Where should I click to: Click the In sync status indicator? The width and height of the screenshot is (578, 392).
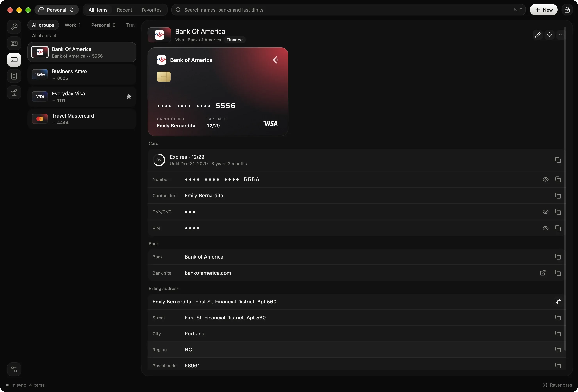(16, 385)
